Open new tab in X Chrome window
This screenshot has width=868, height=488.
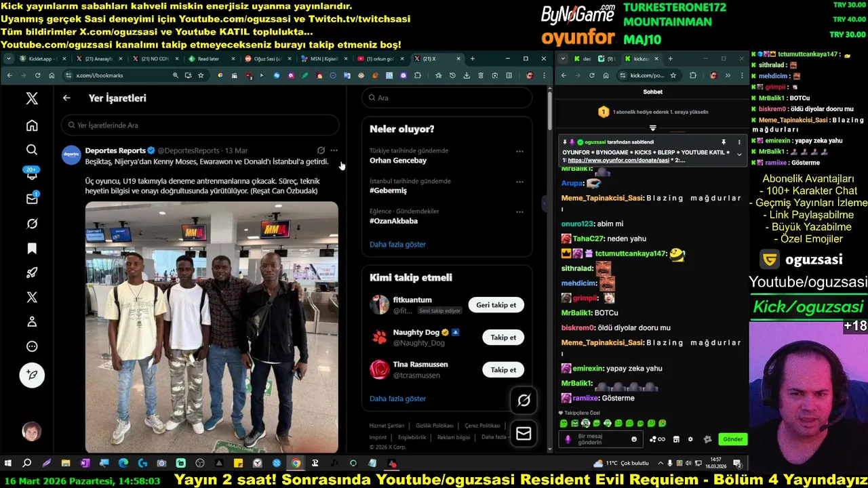tap(473, 59)
